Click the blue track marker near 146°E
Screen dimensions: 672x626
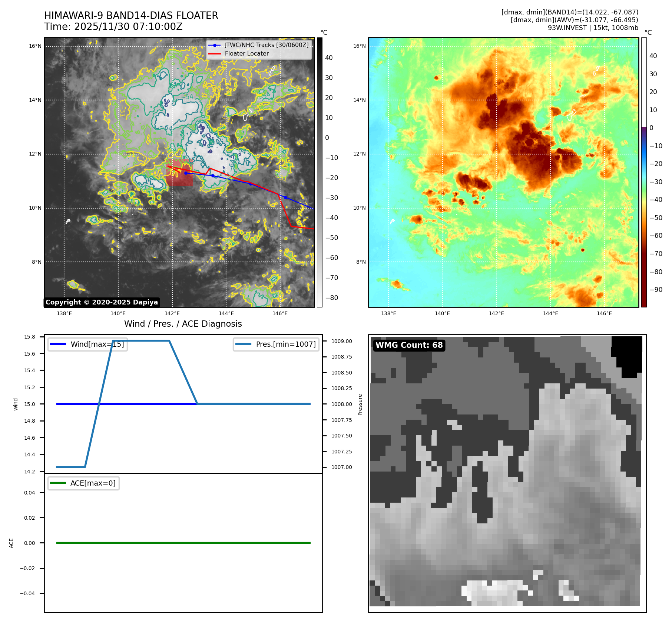[x=285, y=197]
